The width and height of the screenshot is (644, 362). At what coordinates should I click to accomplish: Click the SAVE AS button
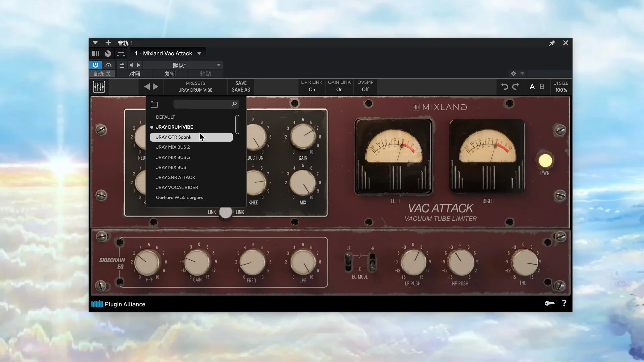tap(241, 90)
